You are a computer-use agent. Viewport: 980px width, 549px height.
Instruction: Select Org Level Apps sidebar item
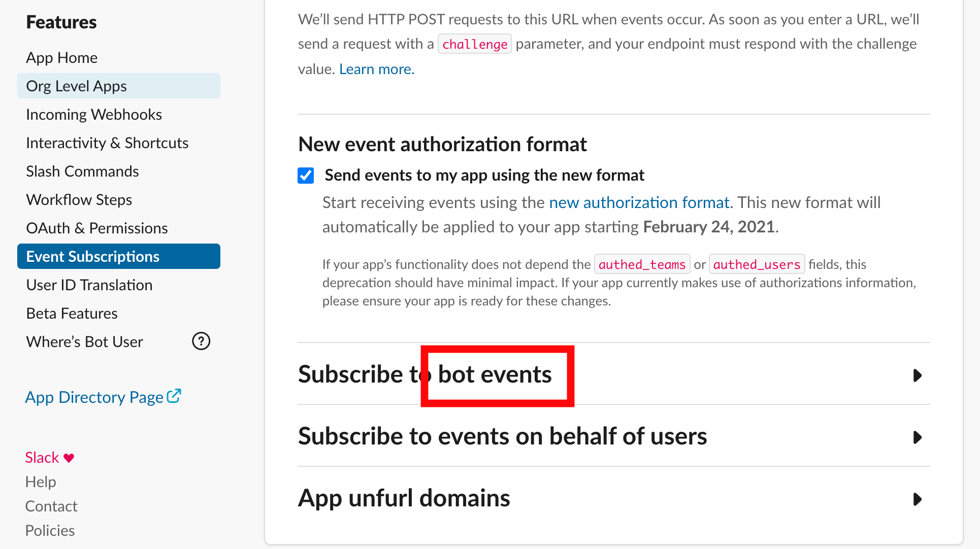pos(77,86)
